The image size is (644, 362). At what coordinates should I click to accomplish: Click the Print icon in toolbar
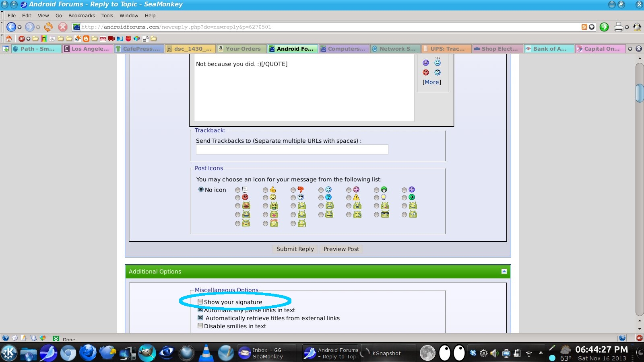click(618, 27)
